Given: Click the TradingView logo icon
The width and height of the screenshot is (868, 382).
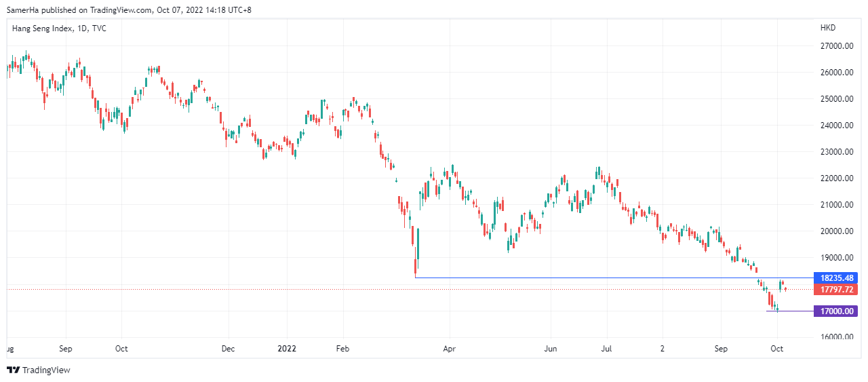Looking at the screenshot, I should click(x=13, y=370).
